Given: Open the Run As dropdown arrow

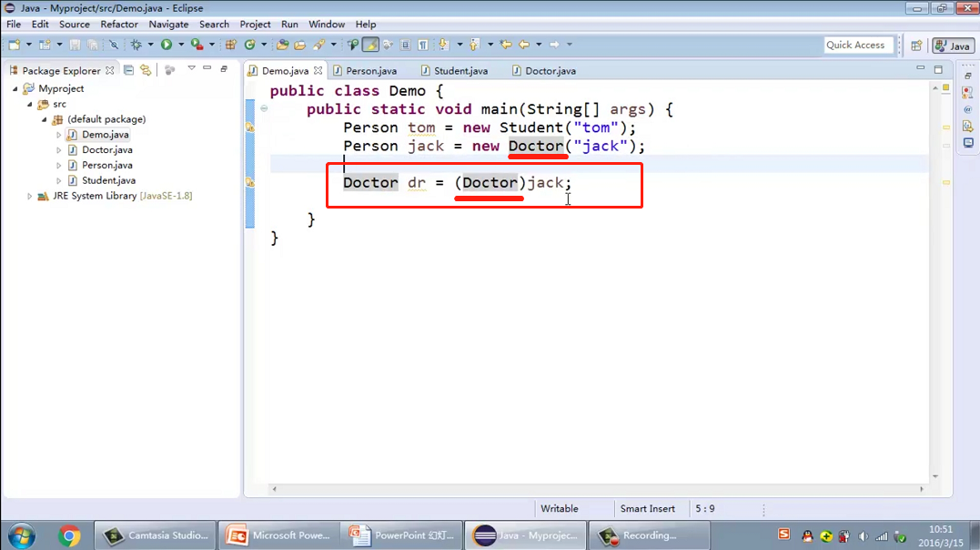Looking at the screenshot, I should (181, 45).
